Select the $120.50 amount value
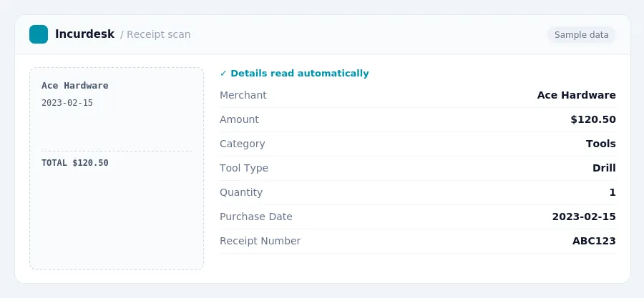 click(593, 119)
